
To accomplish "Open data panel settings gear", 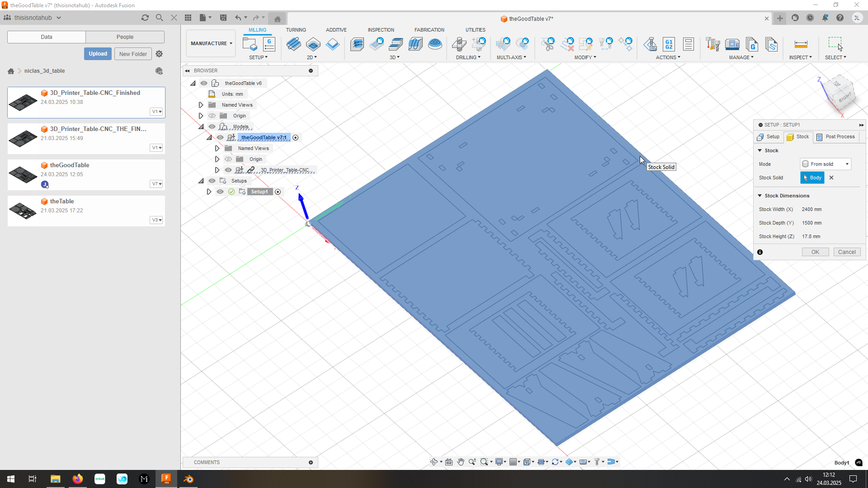I will [159, 54].
